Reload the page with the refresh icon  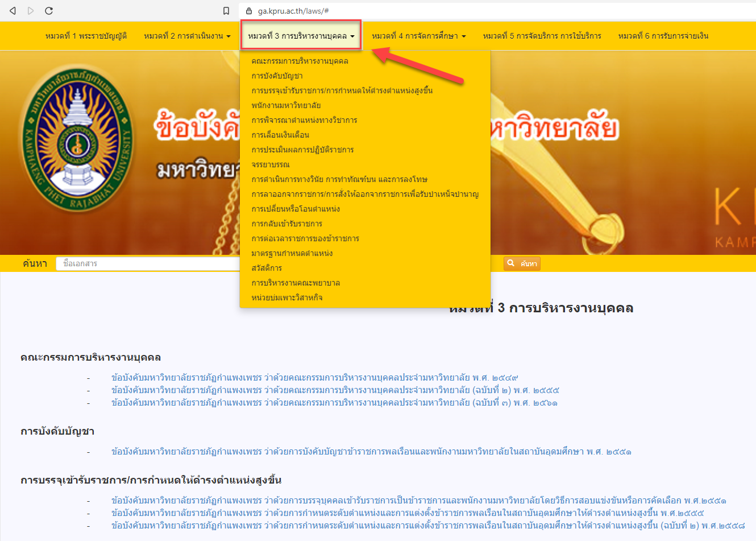(x=49, y=11)
